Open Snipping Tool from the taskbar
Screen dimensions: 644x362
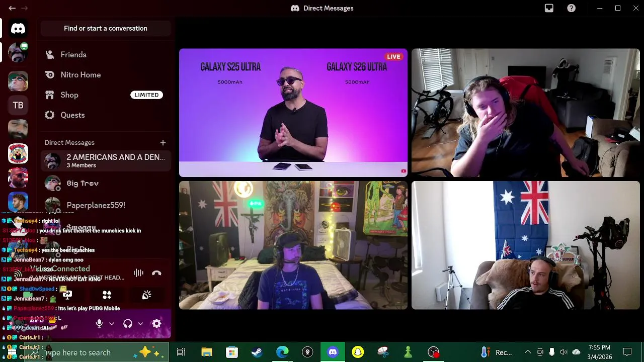tap(383, 352)
